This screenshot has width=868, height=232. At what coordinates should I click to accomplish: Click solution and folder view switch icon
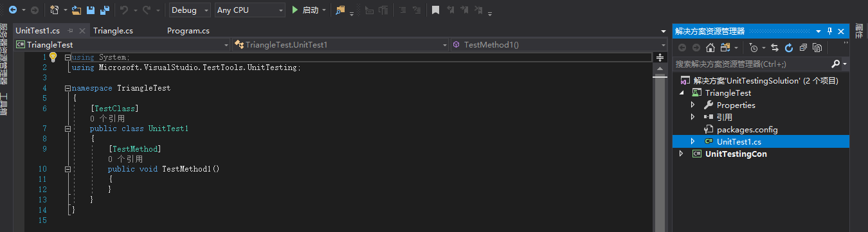click(725, 48)
